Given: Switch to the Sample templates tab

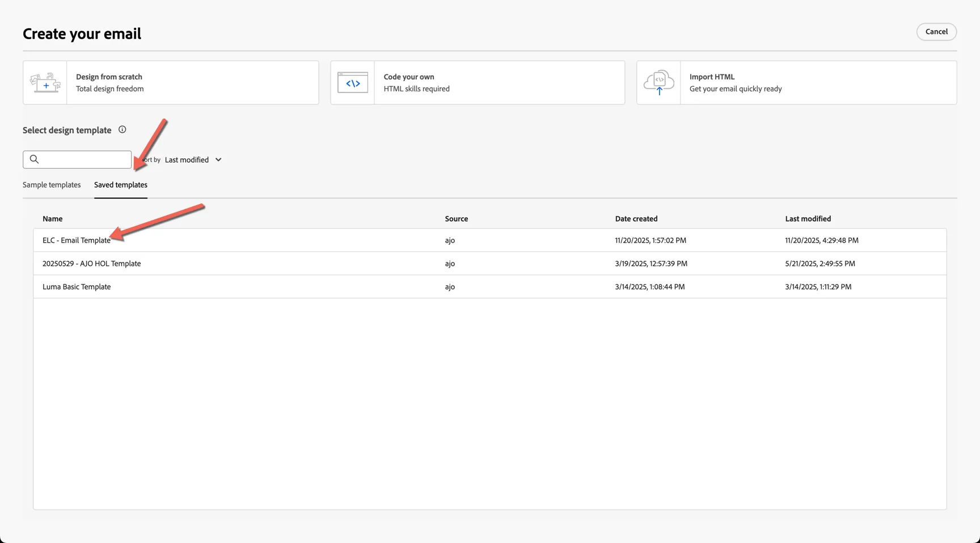Looking at the screenshot, I should 52,185.
